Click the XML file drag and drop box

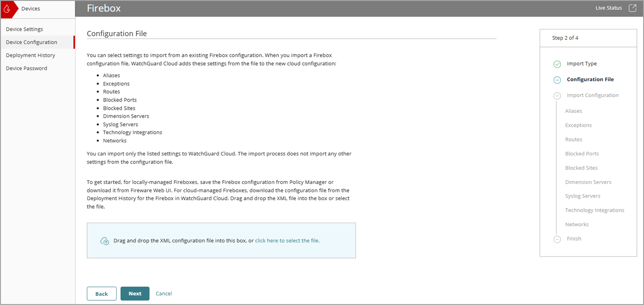tap(221, 240)
